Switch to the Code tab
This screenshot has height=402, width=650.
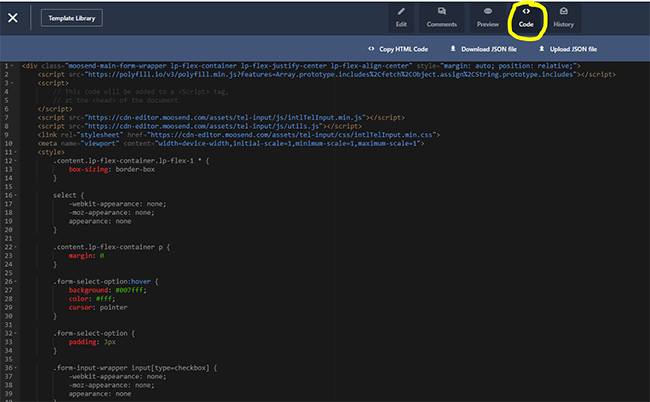[525, 16]
